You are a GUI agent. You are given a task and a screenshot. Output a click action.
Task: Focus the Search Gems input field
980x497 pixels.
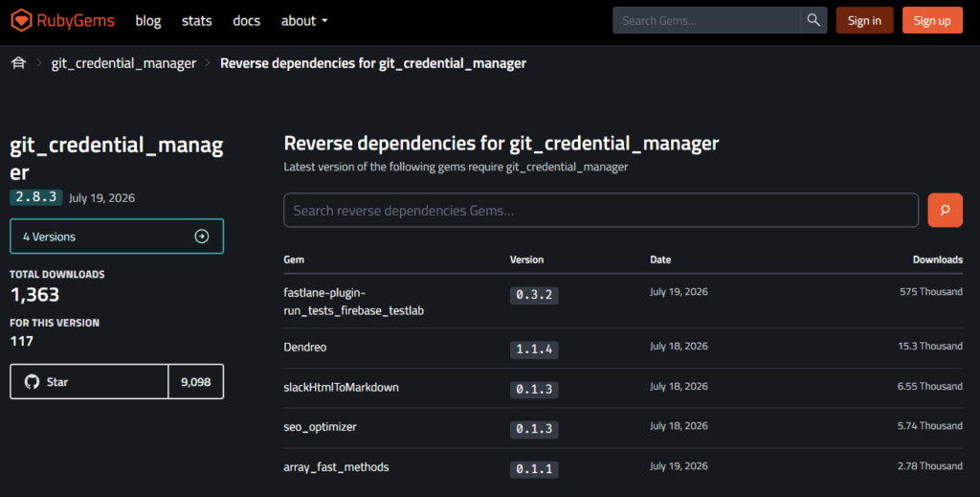point(706,21)
